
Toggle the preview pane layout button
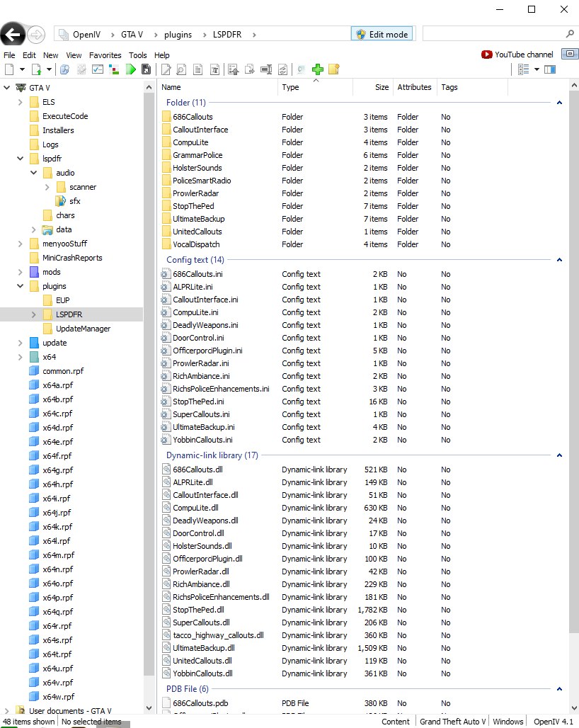tap(550, 69)
